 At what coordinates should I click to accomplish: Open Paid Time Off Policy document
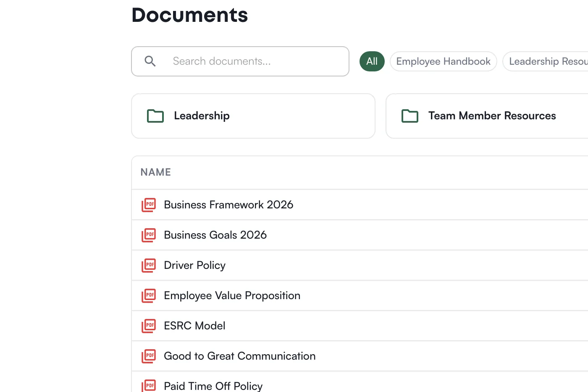tap(213, 386)
